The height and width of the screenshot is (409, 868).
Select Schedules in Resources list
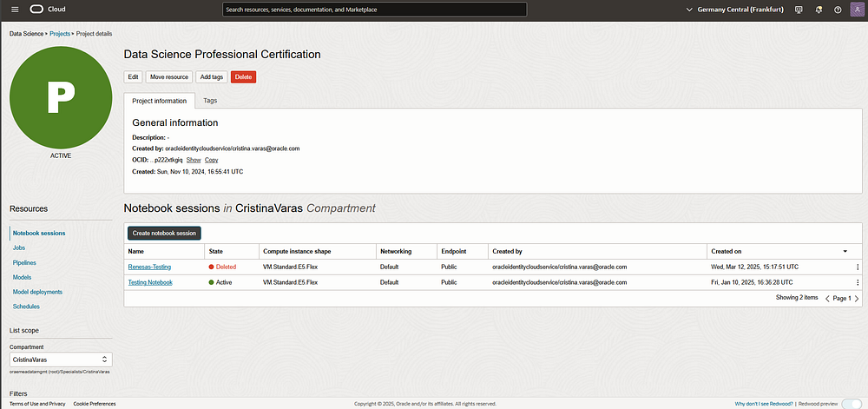point(26,306)
